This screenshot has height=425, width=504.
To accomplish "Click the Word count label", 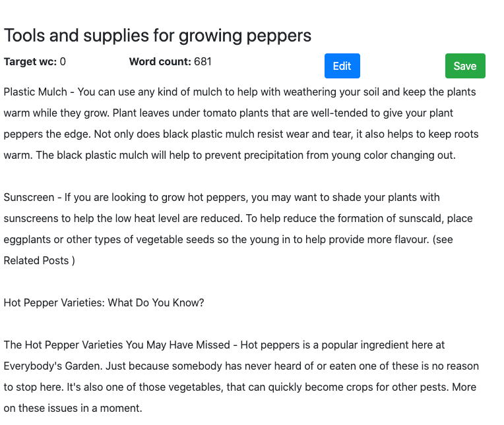I will [160, 62].
